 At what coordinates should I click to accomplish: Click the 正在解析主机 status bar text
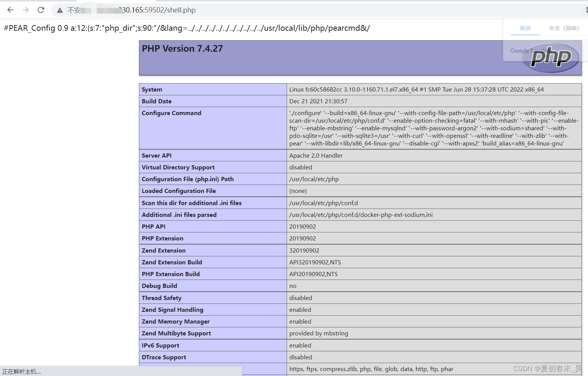(21, 372)
